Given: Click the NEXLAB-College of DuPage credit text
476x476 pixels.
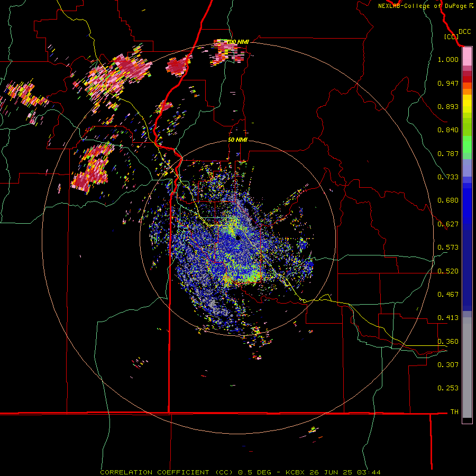Looking at the screenshot, I should [x=422, y=6].
